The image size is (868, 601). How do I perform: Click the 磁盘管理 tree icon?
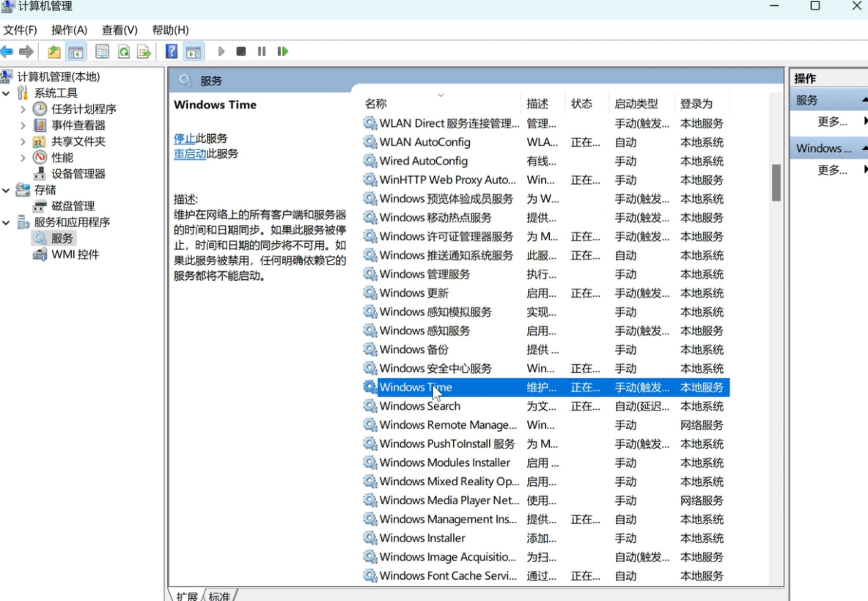[x=40, y=206]
